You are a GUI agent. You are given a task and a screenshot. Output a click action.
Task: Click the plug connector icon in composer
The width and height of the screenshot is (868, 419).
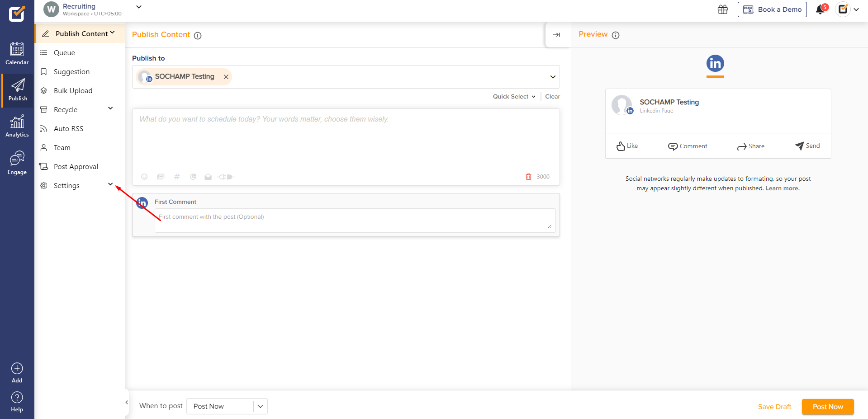tap(226, 177)
